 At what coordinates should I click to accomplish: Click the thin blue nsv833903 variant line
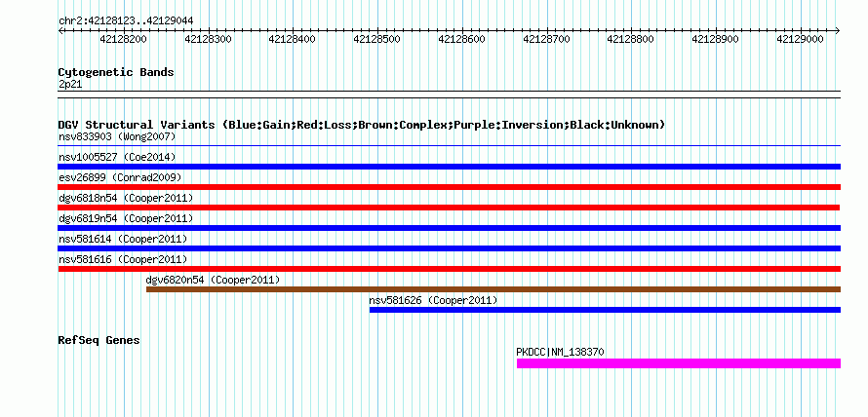449,146
